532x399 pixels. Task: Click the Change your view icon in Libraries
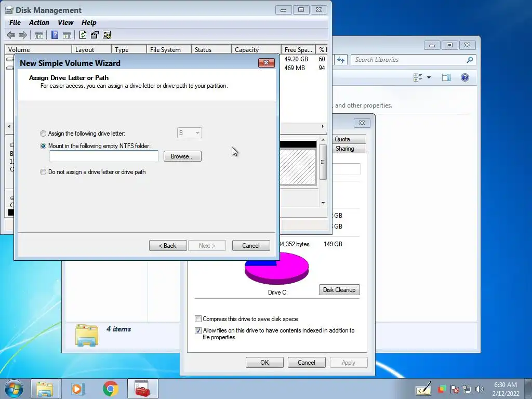click(x=418, y=78)
